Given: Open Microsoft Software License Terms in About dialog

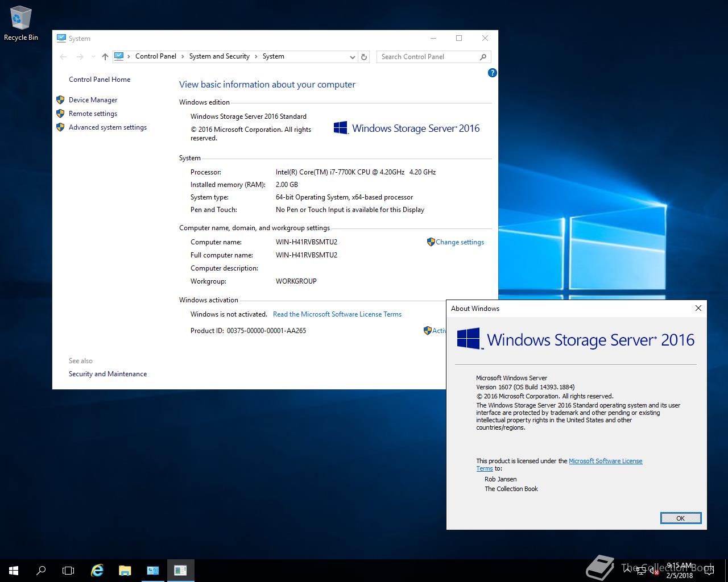Looking at the screenshot, I should click(x=605, y=461).
